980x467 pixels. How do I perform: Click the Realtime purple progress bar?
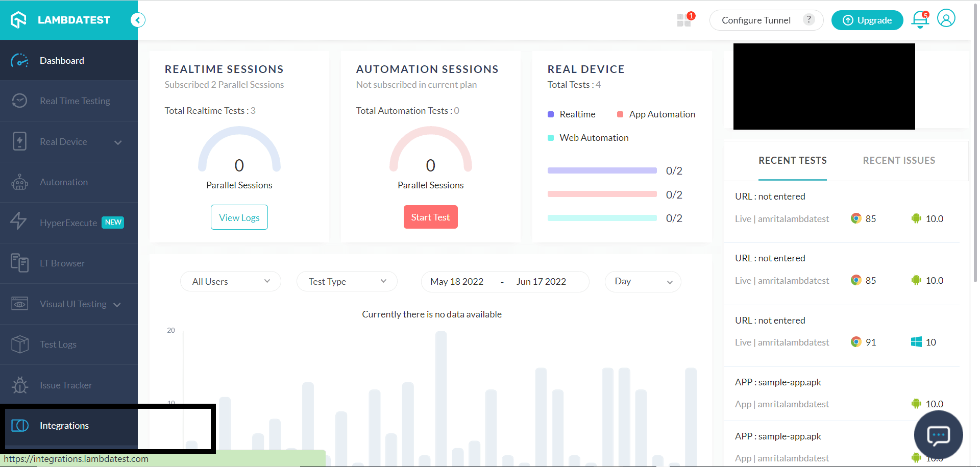(x=602, y=170)
